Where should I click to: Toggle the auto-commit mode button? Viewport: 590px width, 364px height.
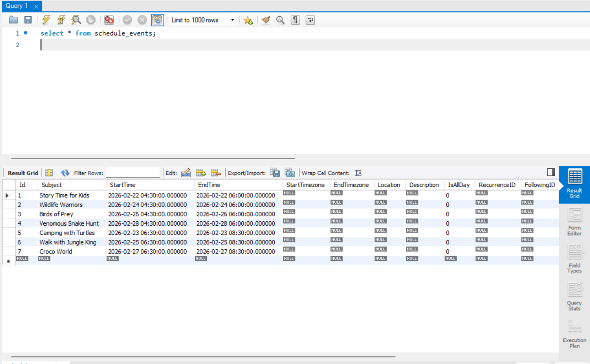pos(157,20)
